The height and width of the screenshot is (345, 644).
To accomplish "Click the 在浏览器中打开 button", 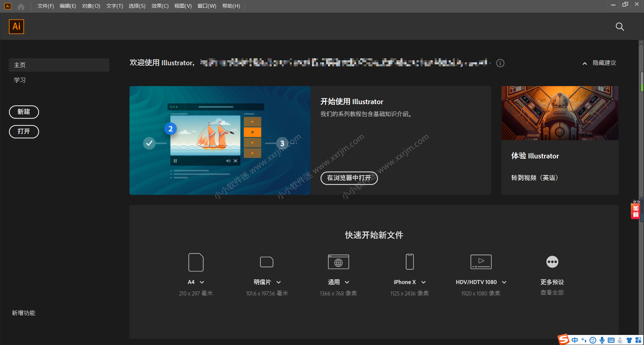I will 349,178.
